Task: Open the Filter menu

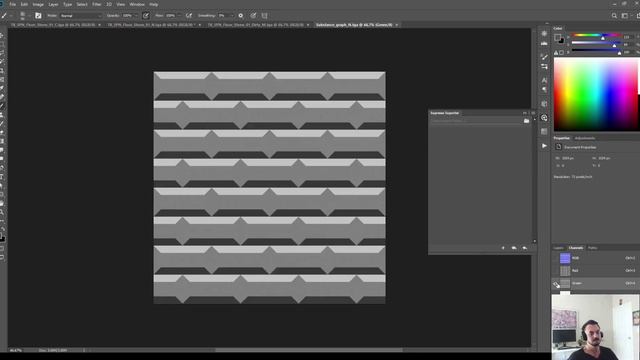Action: (97, 4)
